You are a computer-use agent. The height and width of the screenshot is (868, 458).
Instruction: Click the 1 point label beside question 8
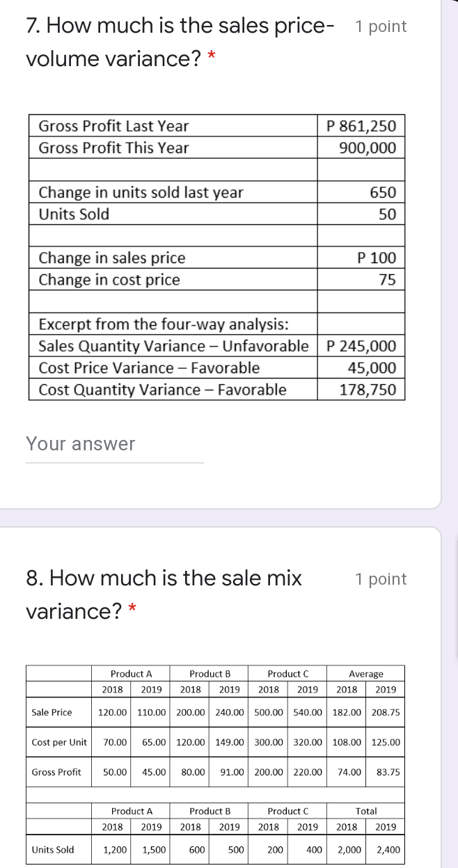(x=380, y=579)
